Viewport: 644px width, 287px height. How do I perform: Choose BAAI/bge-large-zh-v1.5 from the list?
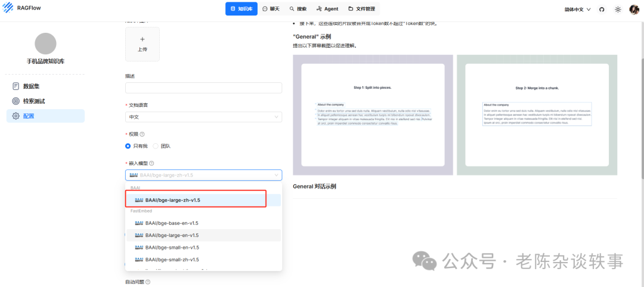tap(203, 200)
